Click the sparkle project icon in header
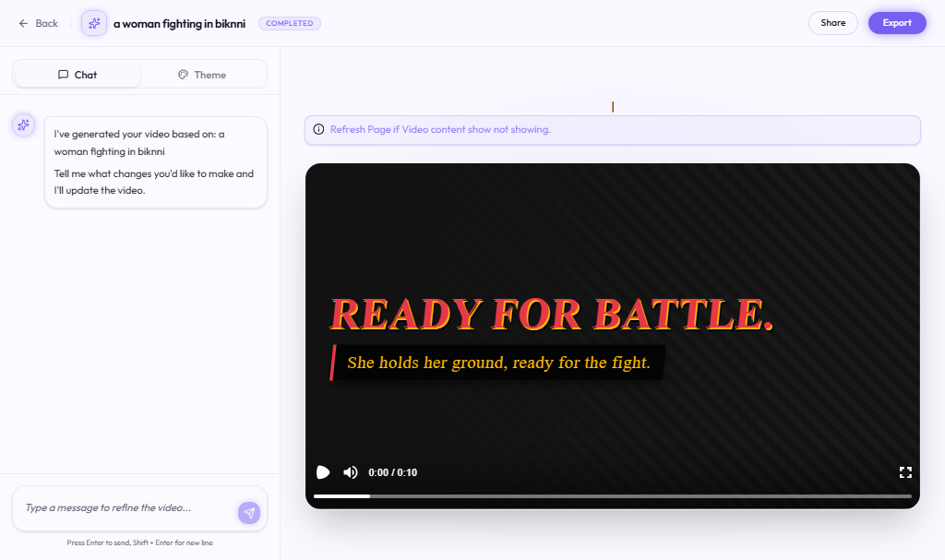Screen dimensions: 945x560 point(94,23)
